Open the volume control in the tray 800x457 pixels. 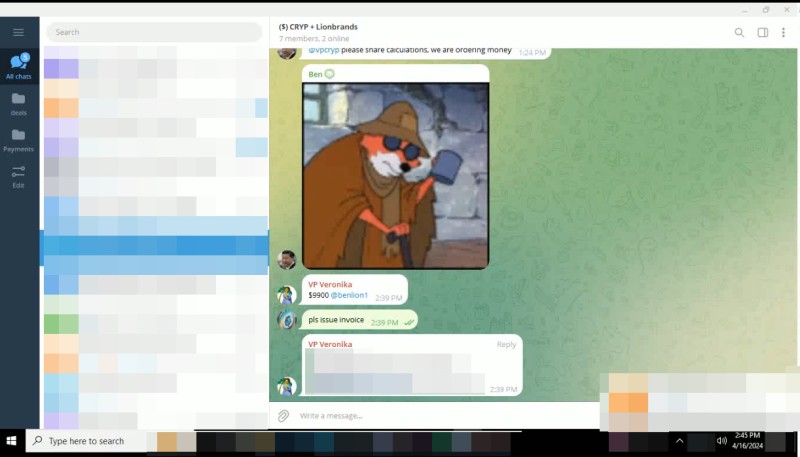(x=721, y=441)
